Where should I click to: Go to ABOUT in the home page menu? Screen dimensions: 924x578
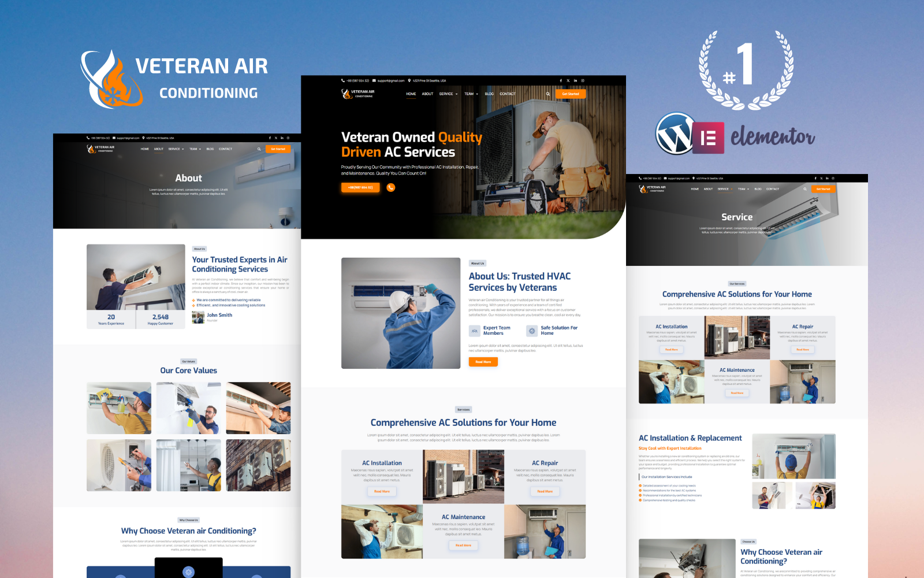(x=427, y=94)
